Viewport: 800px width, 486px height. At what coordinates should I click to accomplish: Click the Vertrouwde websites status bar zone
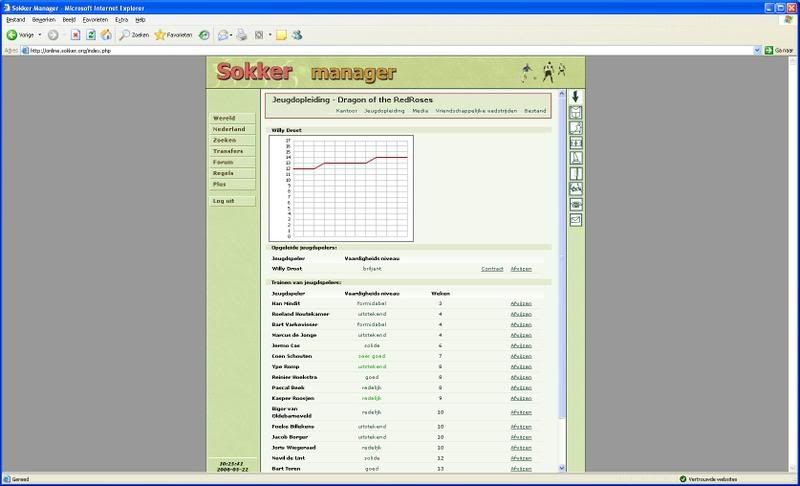[x=709, y=479]
